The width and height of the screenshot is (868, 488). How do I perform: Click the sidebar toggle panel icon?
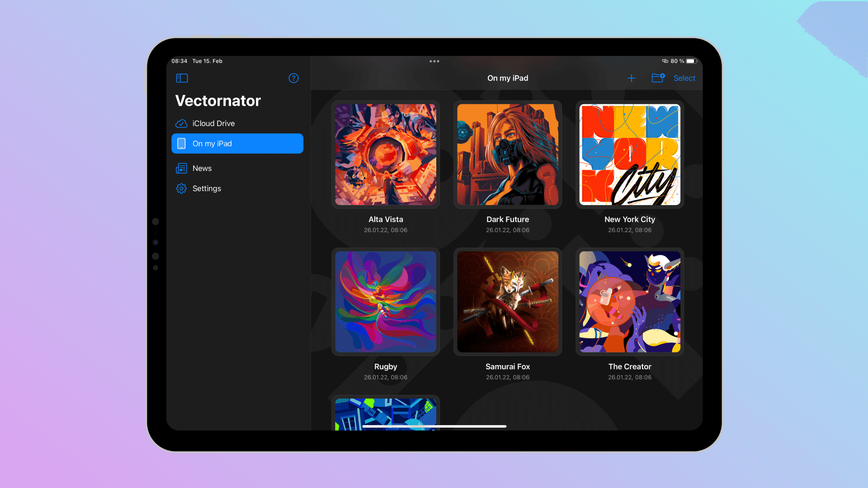(x=182, y=78)
